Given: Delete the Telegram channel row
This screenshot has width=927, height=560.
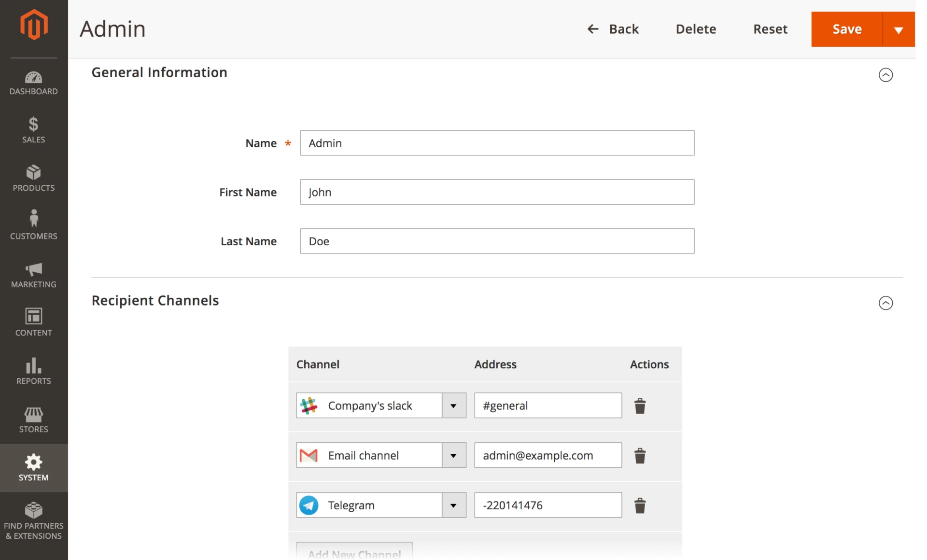Looking at the screenshot, I should [x=640, y=505].
